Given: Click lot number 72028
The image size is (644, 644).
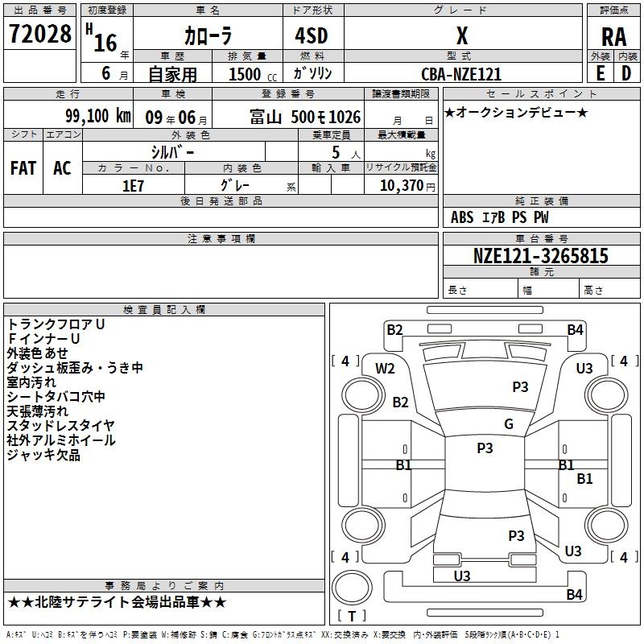Looking at the screenshot, I should coord(39,34).
